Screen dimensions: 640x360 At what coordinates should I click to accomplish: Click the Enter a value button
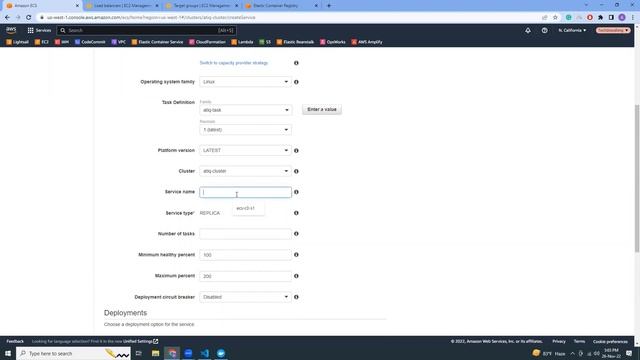pyautogui.click(x=322, y=109)
